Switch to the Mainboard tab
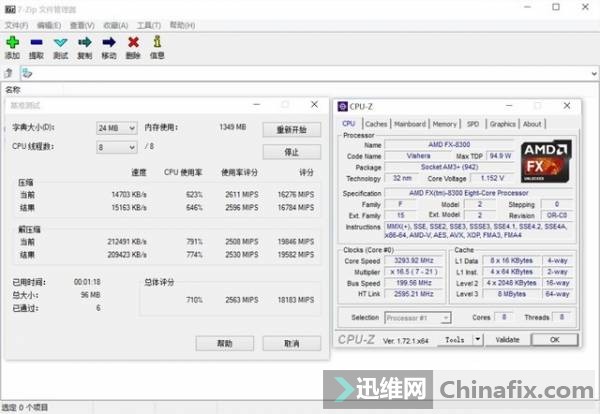600x414 pixels. click(410, 124)
